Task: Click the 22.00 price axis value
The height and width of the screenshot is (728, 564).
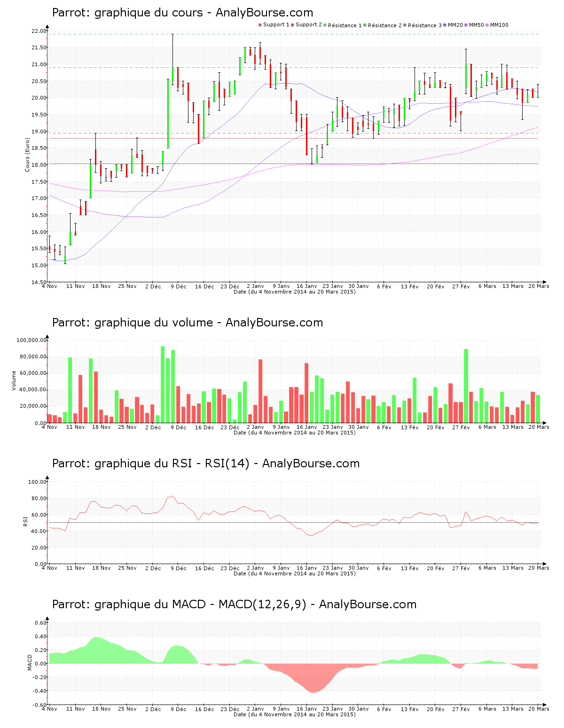Action: tap(39, 31)
